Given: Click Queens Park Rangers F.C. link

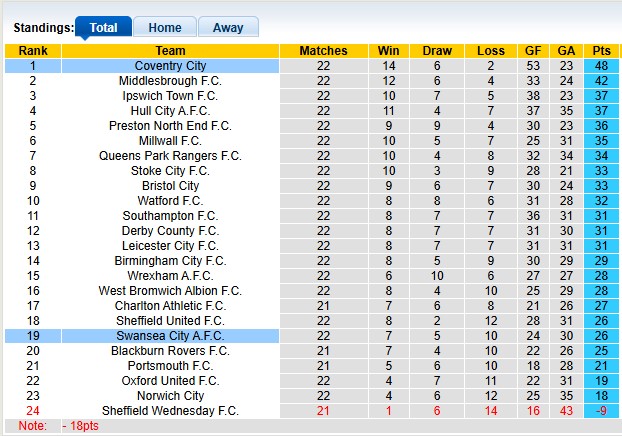Looking at the screenshot, I should (170, 156).
